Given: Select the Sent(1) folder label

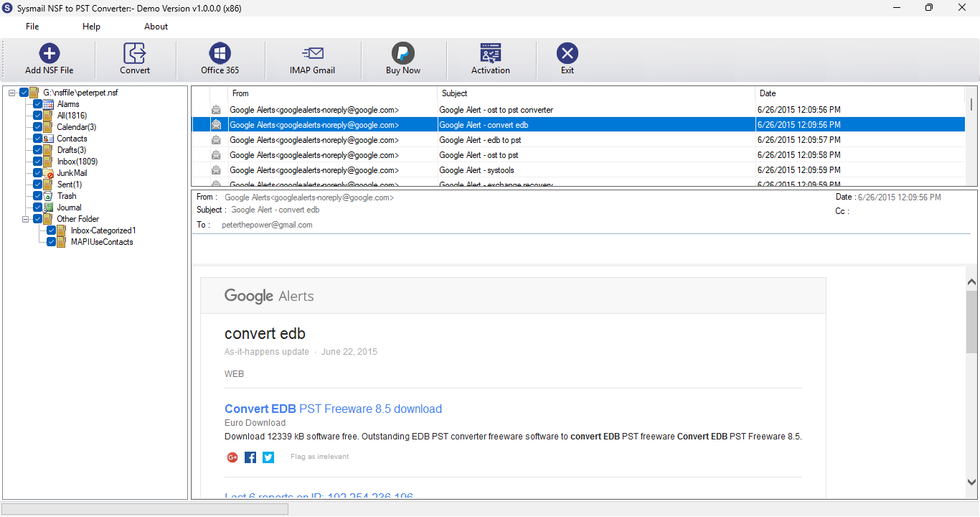Looking at the screenshot, I should (x=70, y=185).
